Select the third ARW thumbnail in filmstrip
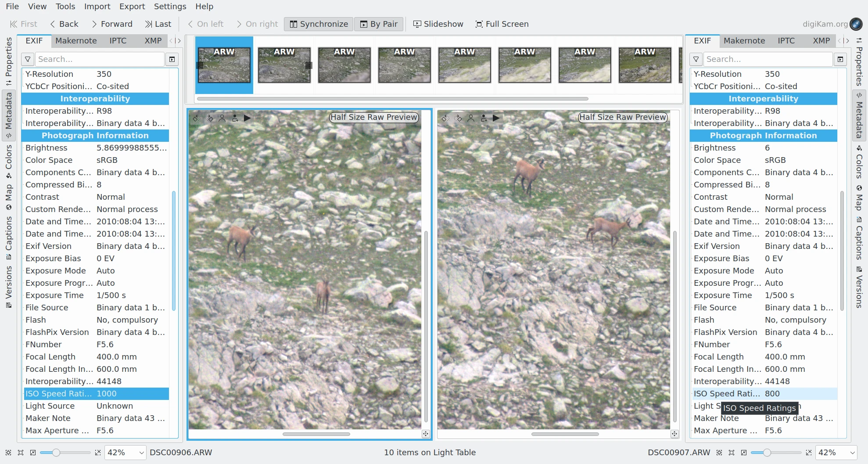The height and width of the screenshot is (464, 868). click(x=344, y=65)
